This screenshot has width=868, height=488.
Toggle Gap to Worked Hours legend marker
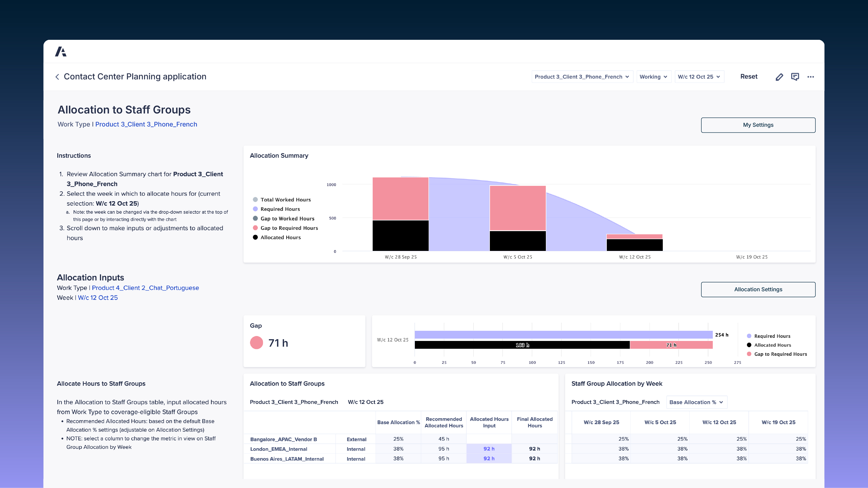255,219
